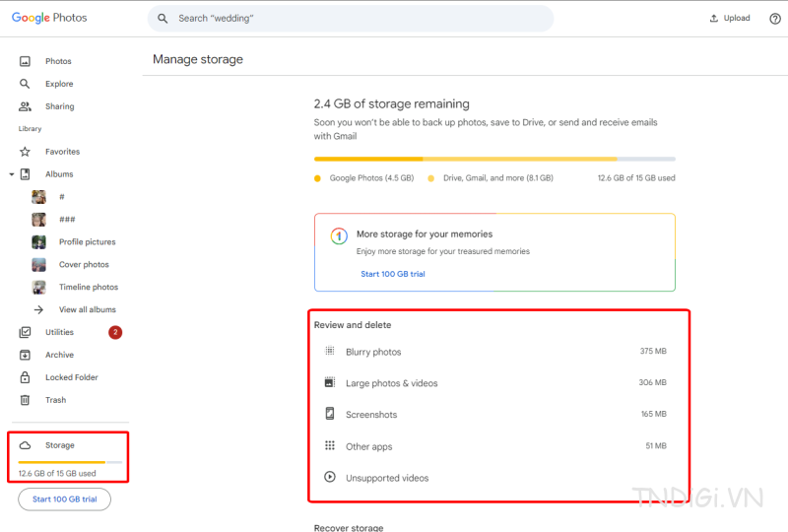Click the sidebar Start 100 GB trial button
This screenshot has width=788, height=532.
point(64,499)
